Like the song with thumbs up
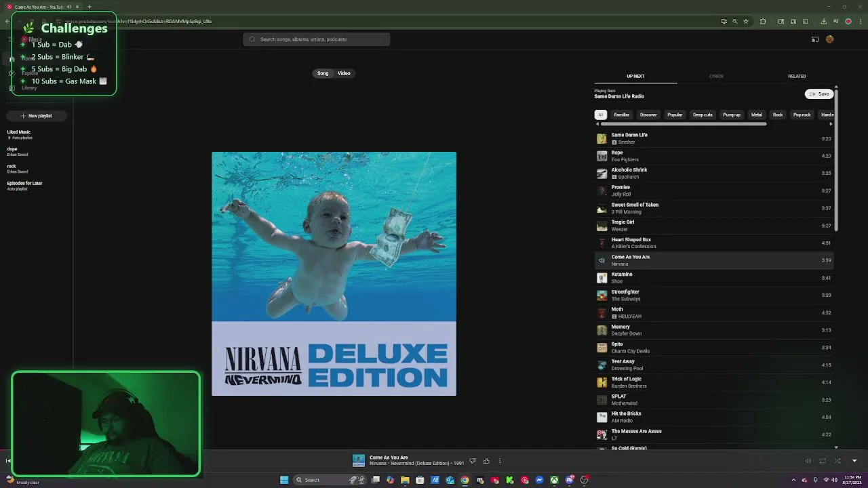Screen dimensions: 868x488 click(486, 461)
